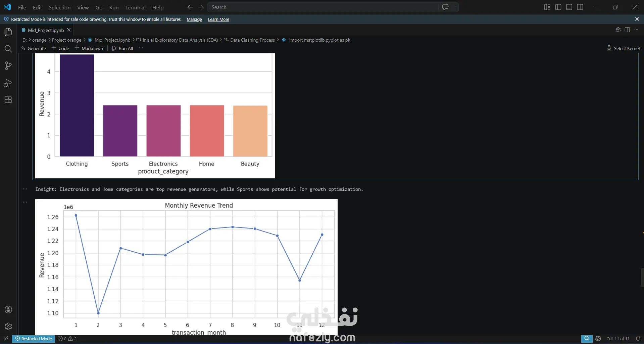This screenshot has height=344, width=644.
Task: Open notebook settings gear icon
Action: click(x=618, y=30)
